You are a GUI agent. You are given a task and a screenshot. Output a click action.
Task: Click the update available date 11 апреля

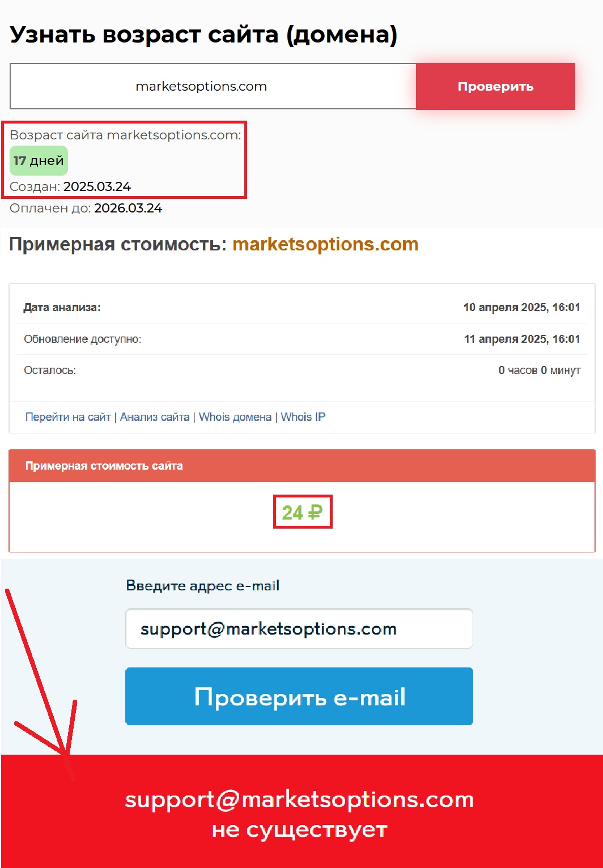(505, 339)
